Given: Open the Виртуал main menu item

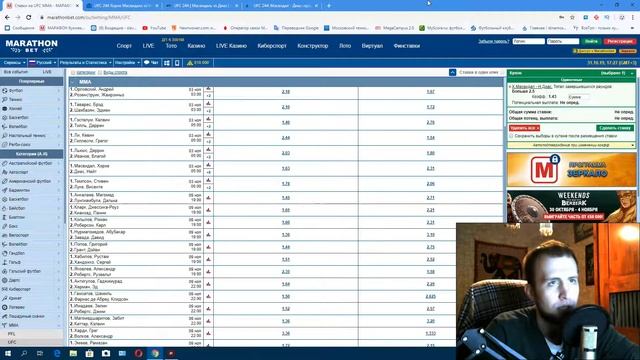Looking at the screenshot, I should point(372,46).
